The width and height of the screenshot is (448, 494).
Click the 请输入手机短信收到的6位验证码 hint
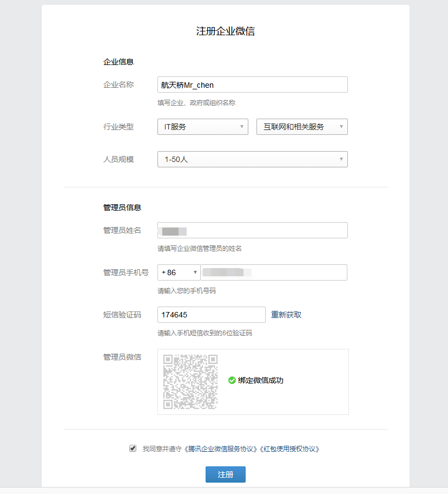205,333
